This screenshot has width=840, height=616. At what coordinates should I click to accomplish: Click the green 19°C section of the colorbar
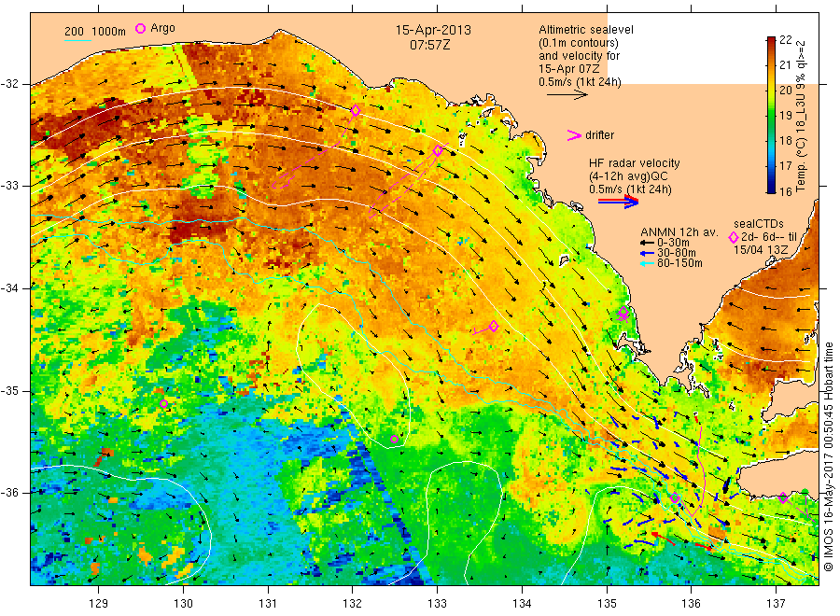(x=771, y=115)
